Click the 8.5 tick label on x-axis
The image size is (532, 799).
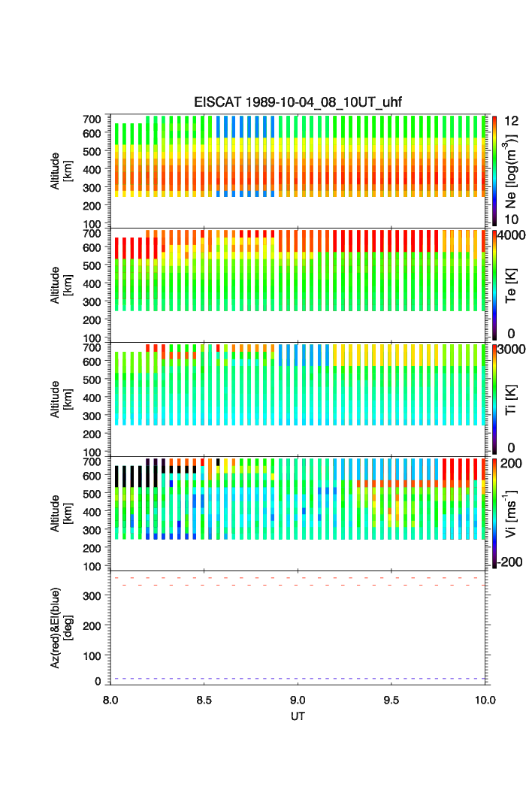click(x=204, y=699)
